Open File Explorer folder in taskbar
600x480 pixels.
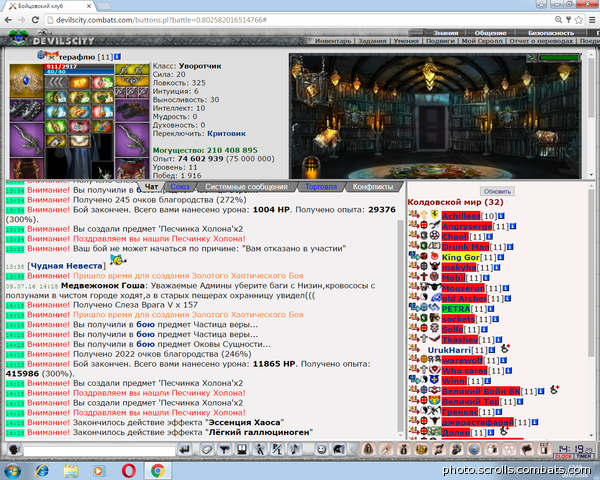[x=71, y=470]
